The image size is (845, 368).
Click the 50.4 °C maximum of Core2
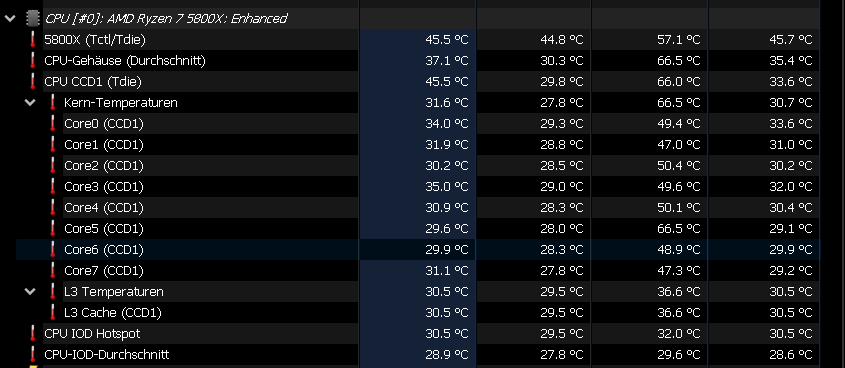(678, 165)
